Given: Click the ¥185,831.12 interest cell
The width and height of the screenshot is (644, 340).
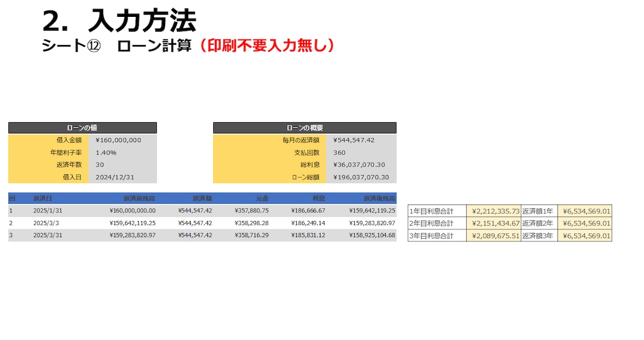Looking at the screenshot, I should click(x=308, y=235).
